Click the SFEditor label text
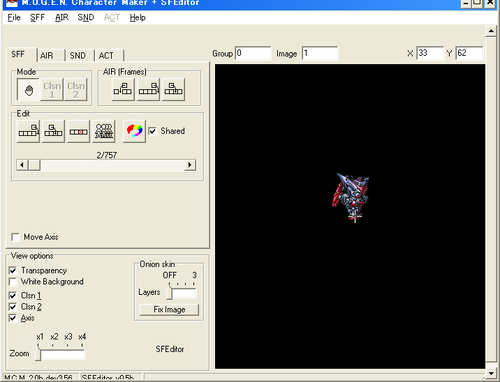Image resolution: width=500 pixels, height=382 pixels. click(170, 349)
